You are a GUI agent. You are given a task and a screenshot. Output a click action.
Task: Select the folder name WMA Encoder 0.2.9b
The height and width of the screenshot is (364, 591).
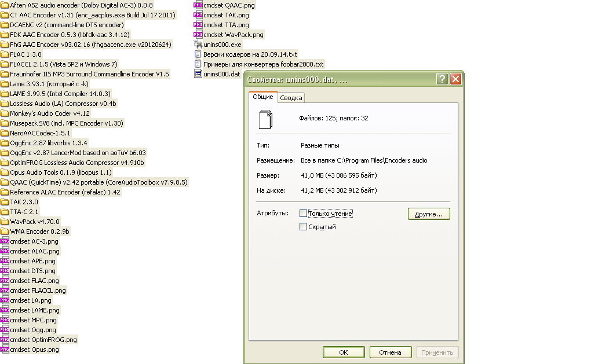(x=39, y=231)
